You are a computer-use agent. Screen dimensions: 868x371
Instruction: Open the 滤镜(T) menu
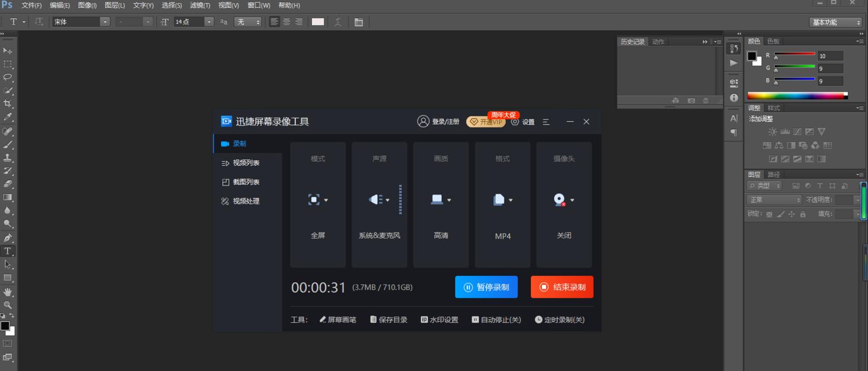coord(200,5)
